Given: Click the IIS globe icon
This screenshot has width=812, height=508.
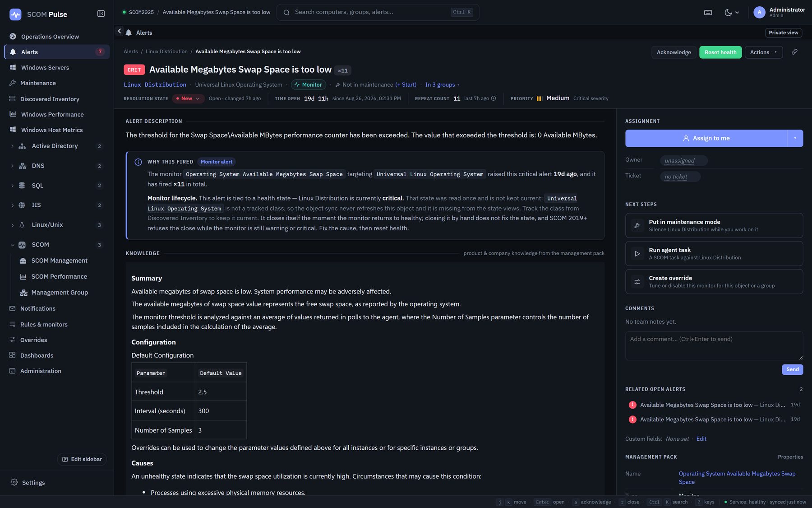Looking at the screenshot, I should click(x=22, y=205).
